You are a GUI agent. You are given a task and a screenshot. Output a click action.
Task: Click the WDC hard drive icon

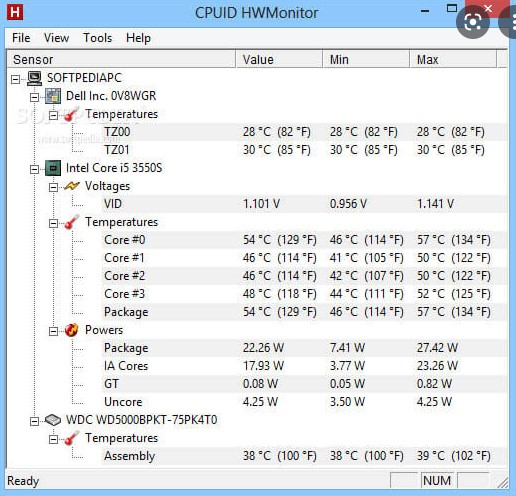coord(53,420)
